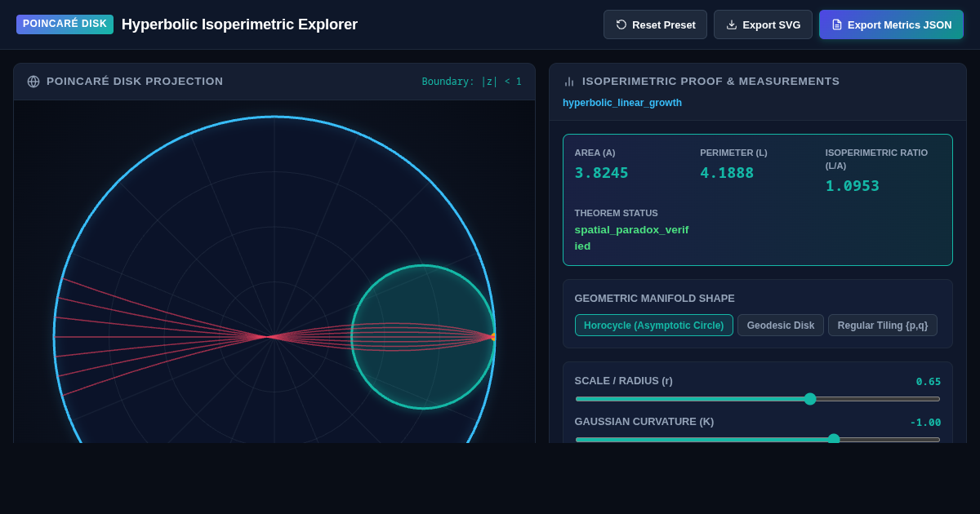Screen dimensions: 980x514
Task: Click the Reset Preset button
Action: click(x=655, y=24)
